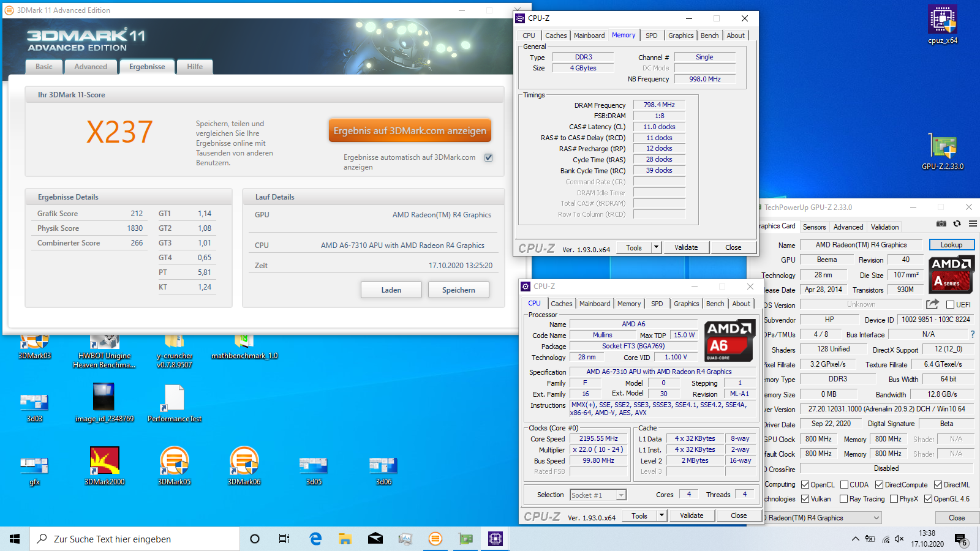
Task: Expand Tools dropdown arrow in Memory CPU-Z
Action: coord(656,247)
